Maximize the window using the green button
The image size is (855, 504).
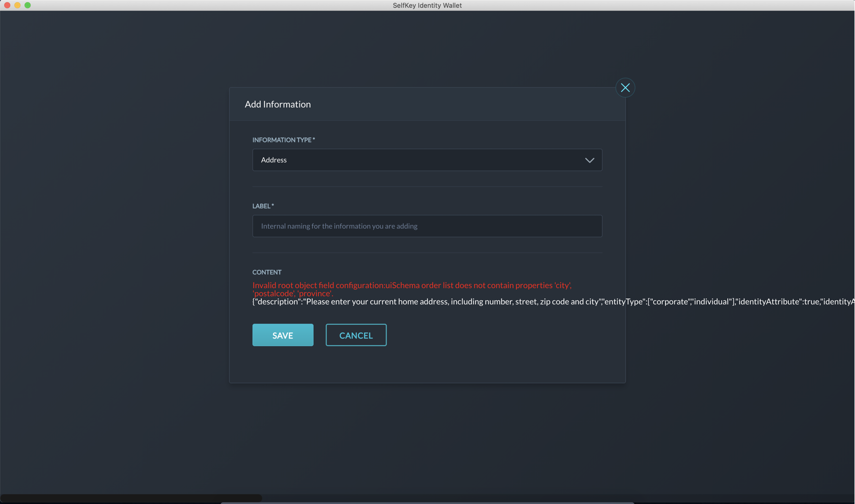27,5
